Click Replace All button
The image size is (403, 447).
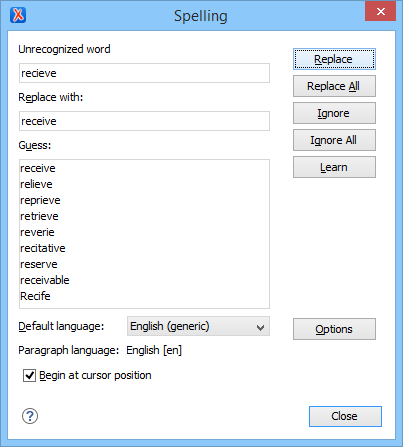point(334,86)
